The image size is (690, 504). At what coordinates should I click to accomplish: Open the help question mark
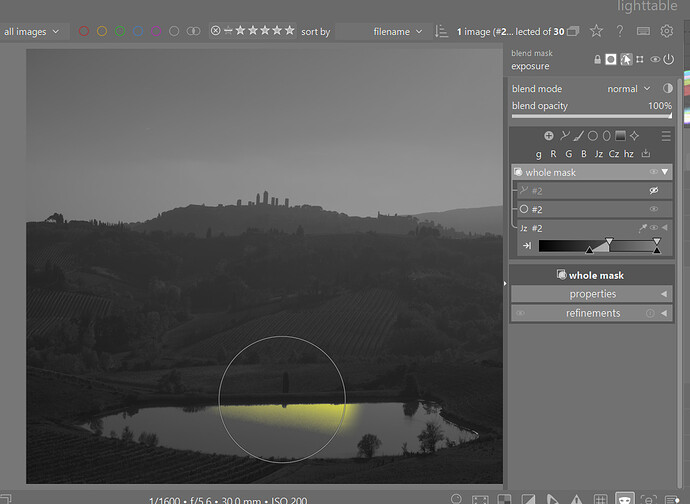pos(620,31)
